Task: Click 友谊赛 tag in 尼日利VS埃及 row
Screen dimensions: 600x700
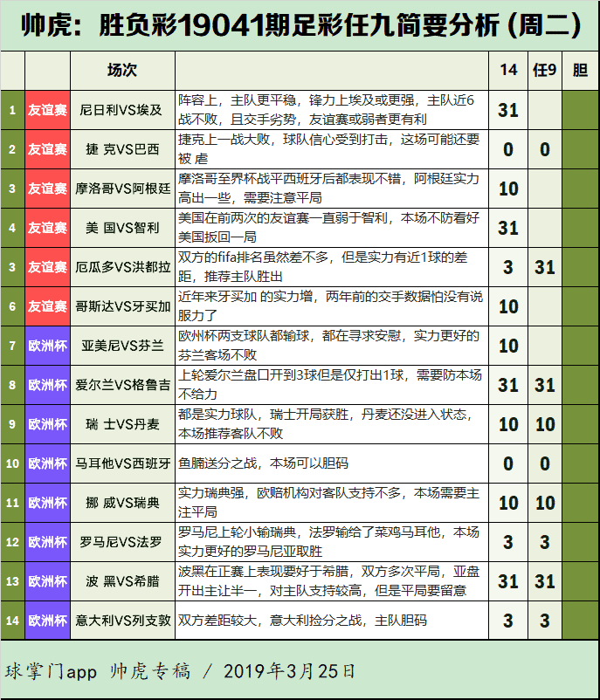Action: (x=48, y=110)
